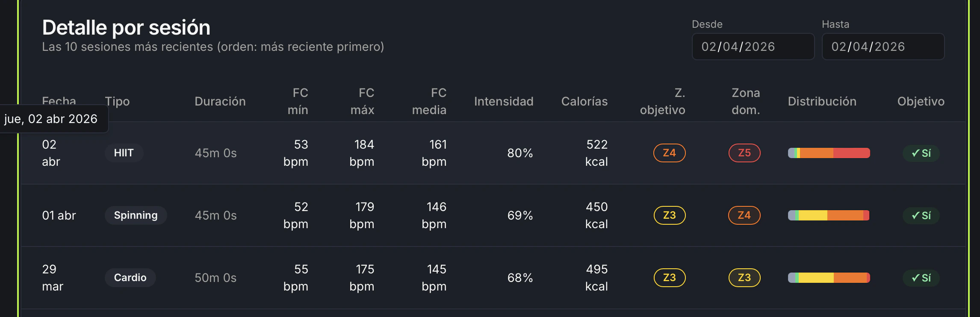
Task: Click the Sí objective badge in Cardio row
Action: pyautogui.click(x=921, y=278)
